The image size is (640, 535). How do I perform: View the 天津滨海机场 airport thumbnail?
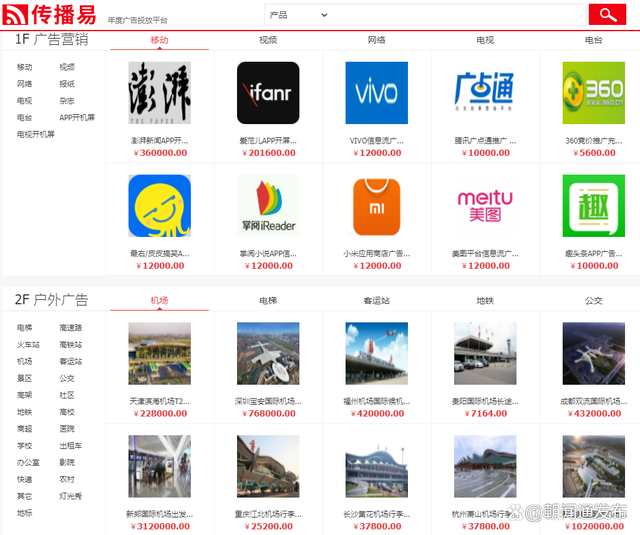pos(159,353)
